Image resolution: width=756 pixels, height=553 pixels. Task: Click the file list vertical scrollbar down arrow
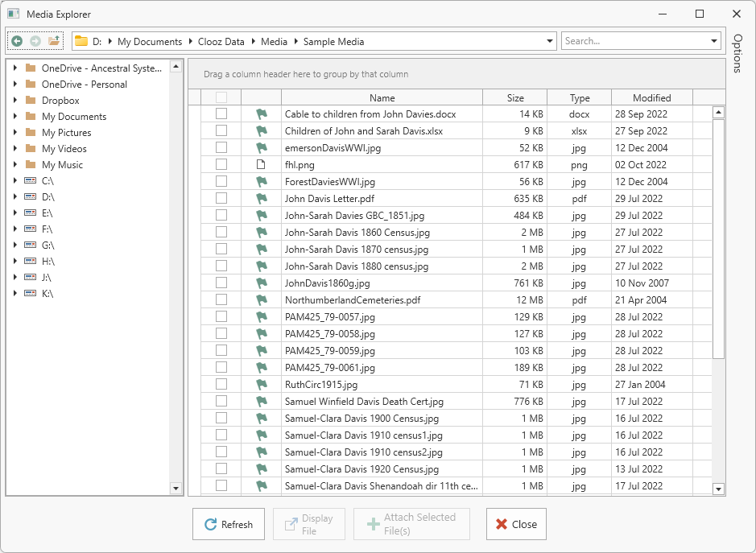[719, 489]
